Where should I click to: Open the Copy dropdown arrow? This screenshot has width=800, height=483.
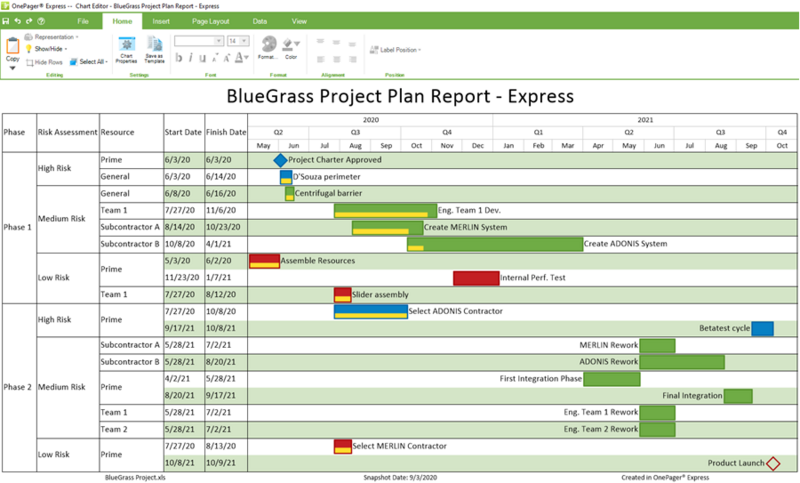pos(13,68)
